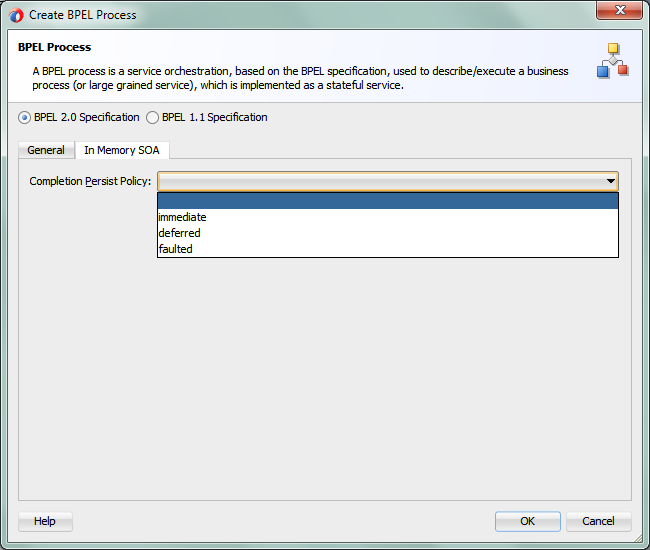Select the BPEL 1.1 Specification radio button
Screen dimensions: 650x550
(x=153, y=118)
